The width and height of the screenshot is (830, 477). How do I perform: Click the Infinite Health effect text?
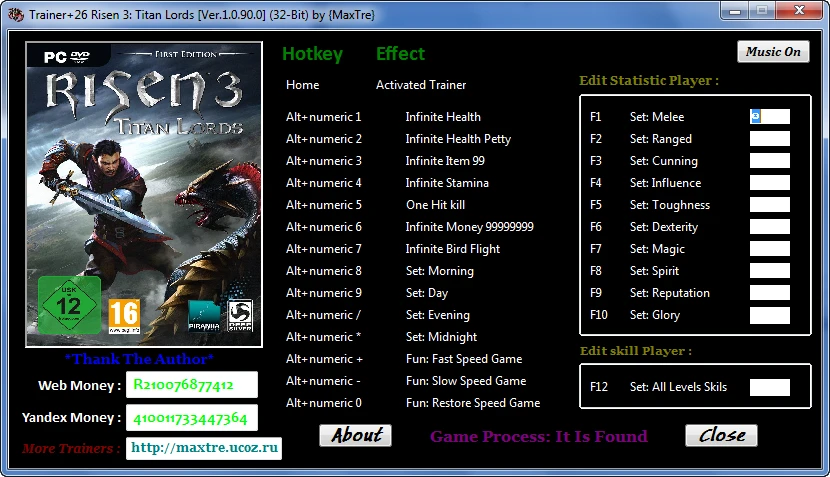(x=443, y=117)
